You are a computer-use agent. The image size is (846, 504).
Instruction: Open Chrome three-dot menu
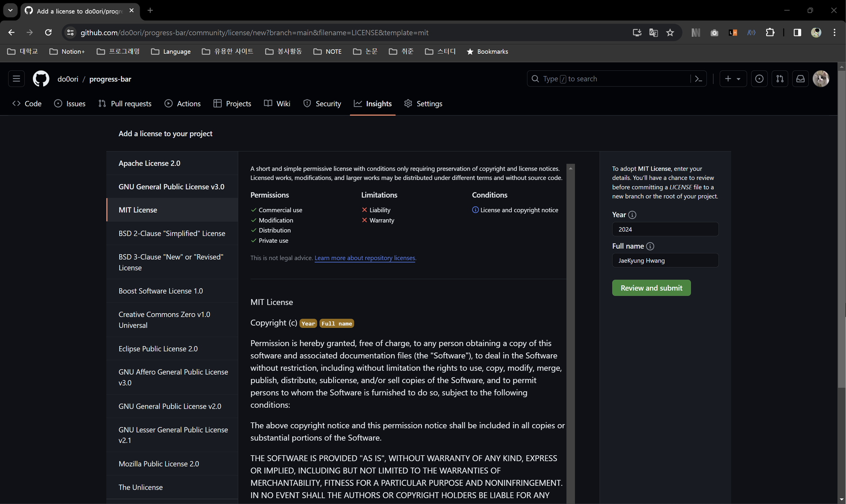click(x=834, y=33)
